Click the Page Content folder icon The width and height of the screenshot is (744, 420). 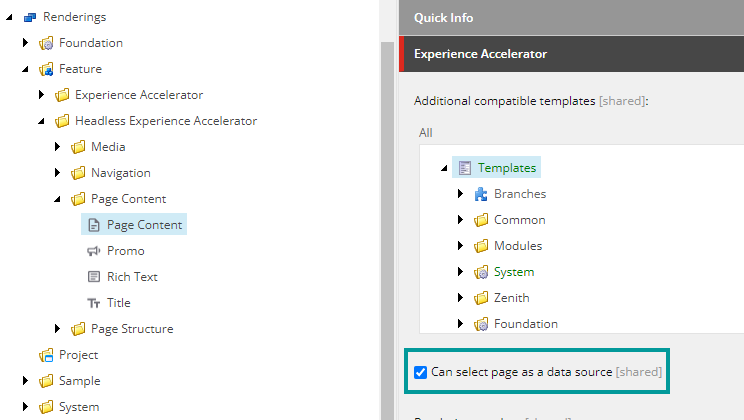78,199
